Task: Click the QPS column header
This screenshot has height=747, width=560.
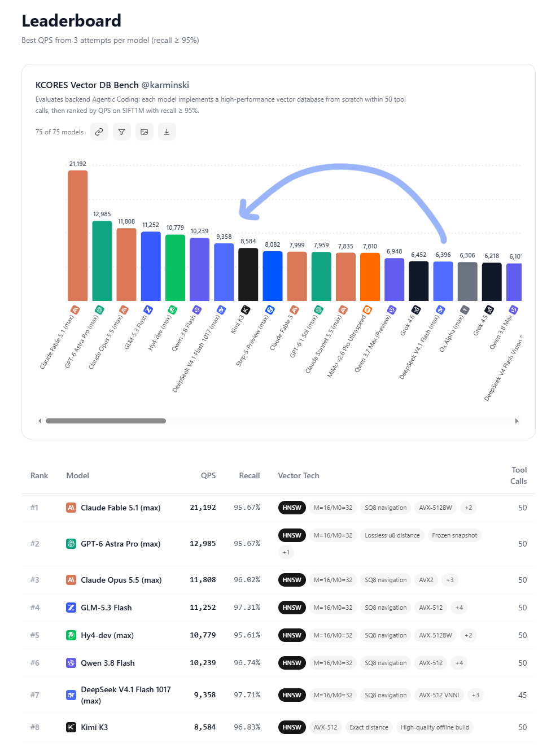Action: pyautogui.click(x=208, y=475)
